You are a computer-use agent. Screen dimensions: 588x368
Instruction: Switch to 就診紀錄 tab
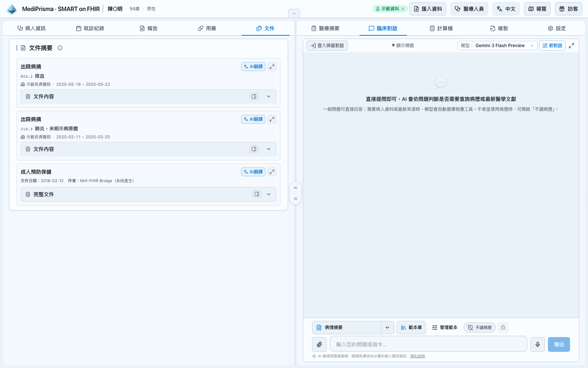pyautogui.click(x=90, y=28)
